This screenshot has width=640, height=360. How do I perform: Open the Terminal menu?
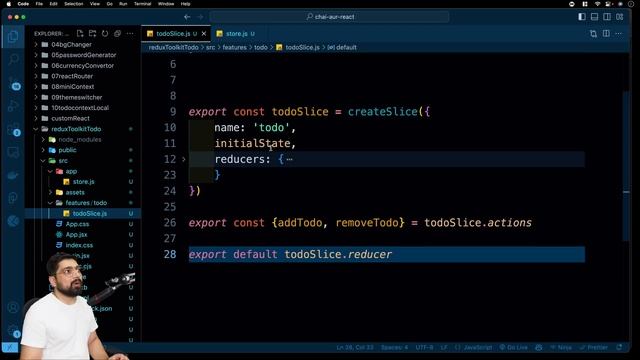142,4
